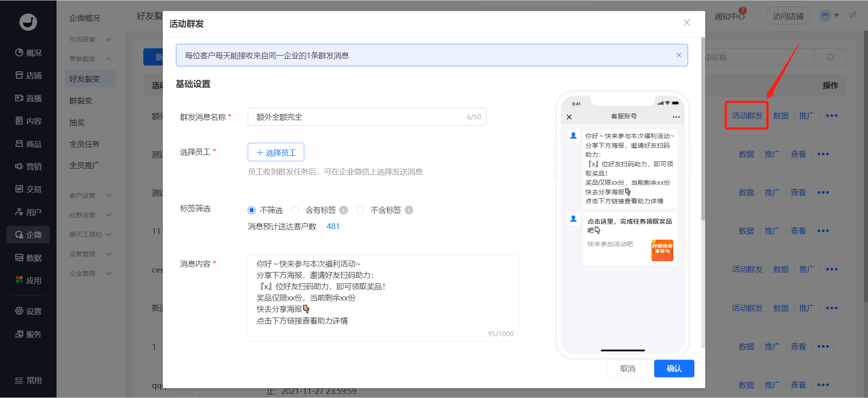Open 常用 favorites at sidebar bottom
868x398 pixels.
click(28, 380)
